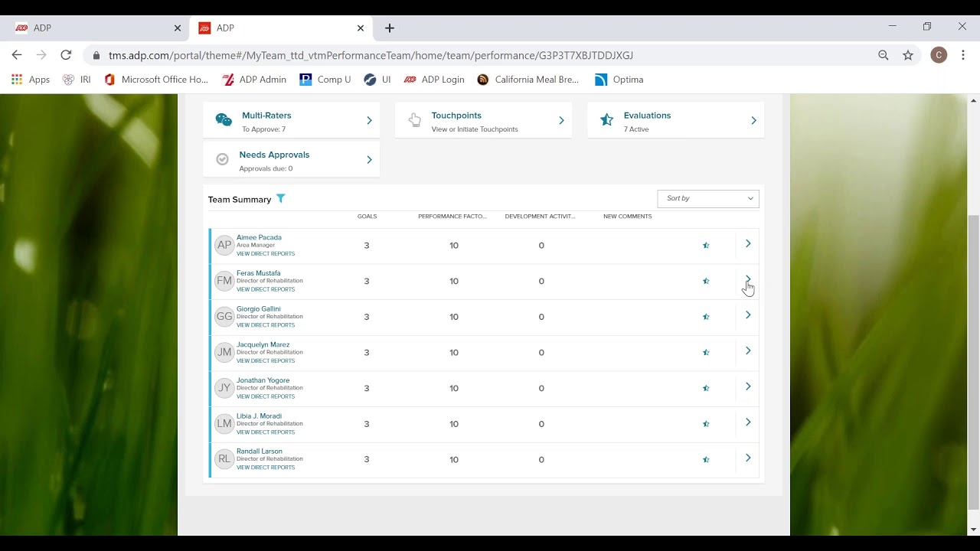This screenshot has width=980, height=551.
Task: Open the Optima bookmark
Action: [x=619, y=80]
